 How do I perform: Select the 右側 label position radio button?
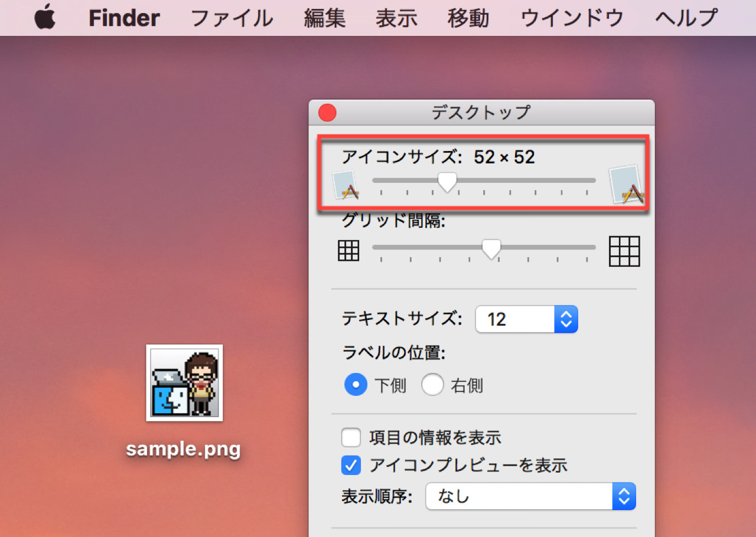pos(432,385)
